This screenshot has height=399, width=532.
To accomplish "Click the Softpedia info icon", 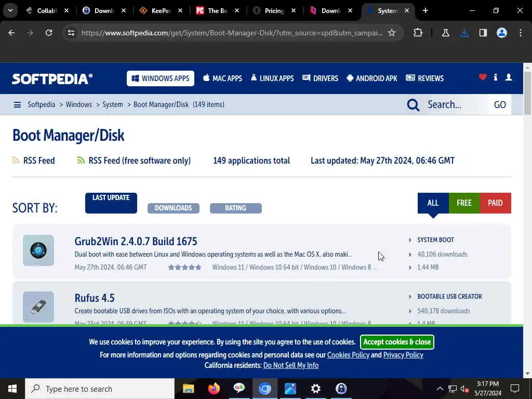I will click(495, 77).
